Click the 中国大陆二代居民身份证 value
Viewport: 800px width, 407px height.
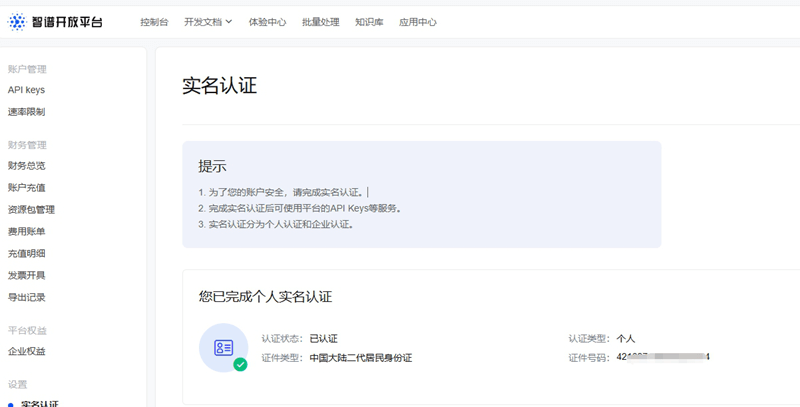pos(361,358)
